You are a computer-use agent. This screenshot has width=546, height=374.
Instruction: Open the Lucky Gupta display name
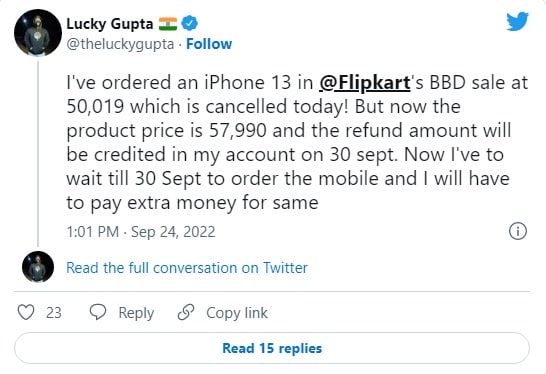coord(110,24)
